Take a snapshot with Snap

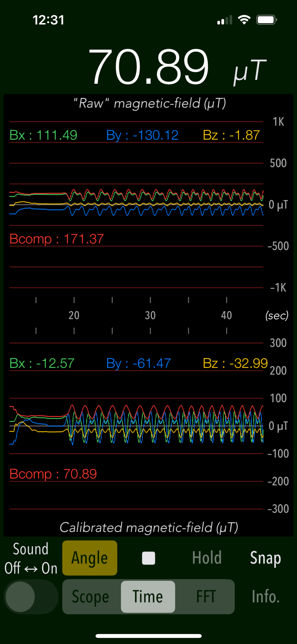[265, 558]
